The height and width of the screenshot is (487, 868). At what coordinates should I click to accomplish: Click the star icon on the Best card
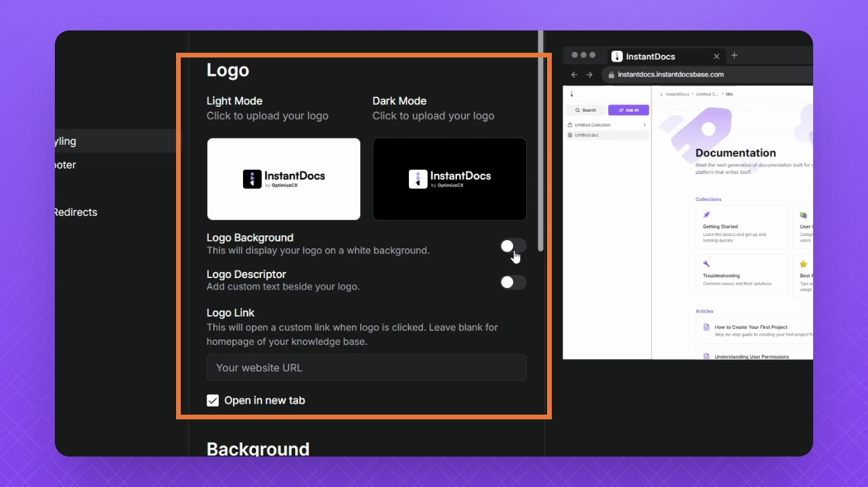tap(804, 264)
